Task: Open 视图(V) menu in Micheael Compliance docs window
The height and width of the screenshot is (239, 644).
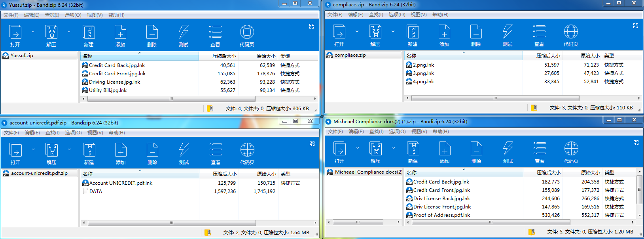Action: coord(419,132)
